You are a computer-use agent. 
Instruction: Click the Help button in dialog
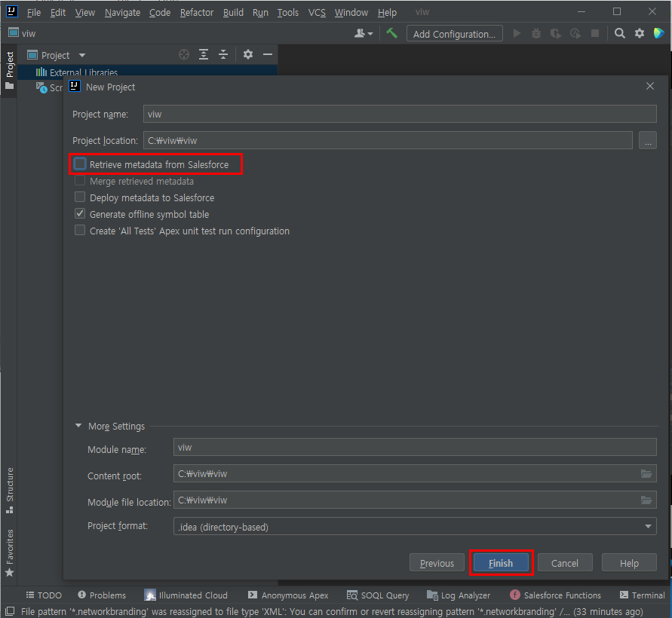[629, 563]
